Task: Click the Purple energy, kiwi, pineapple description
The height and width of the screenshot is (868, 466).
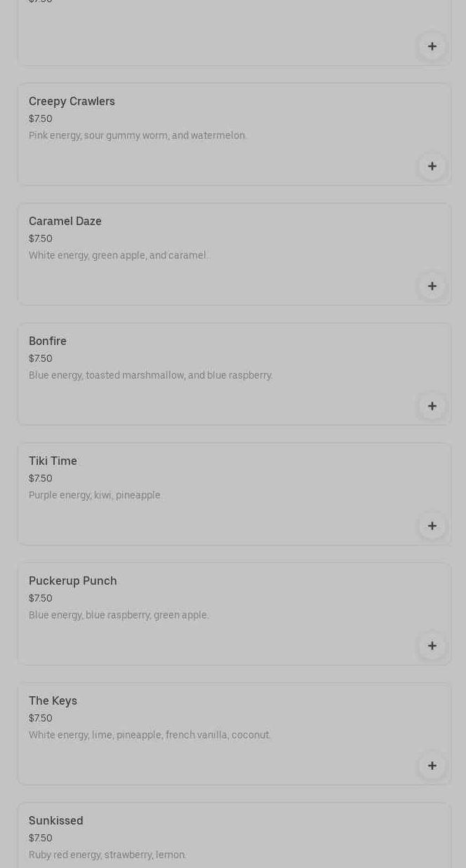Action: pyautogui.click(x=95, y=495)
